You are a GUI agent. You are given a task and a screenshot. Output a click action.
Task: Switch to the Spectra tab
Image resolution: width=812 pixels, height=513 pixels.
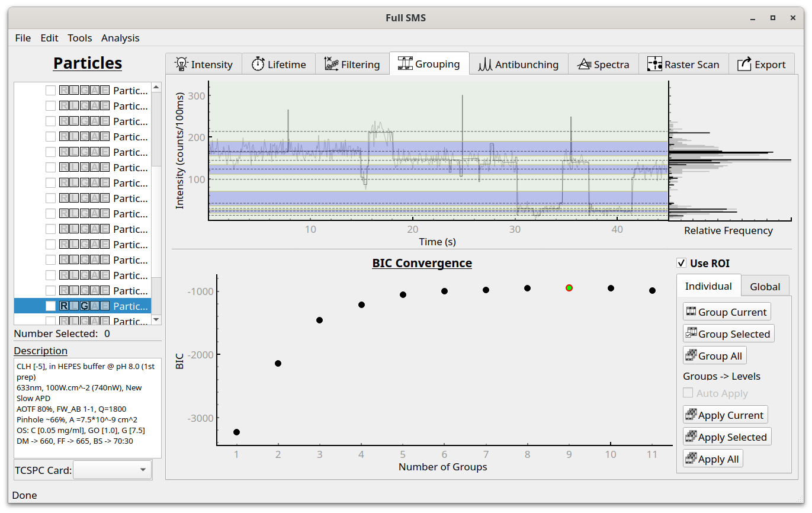[x=603, y=64]
